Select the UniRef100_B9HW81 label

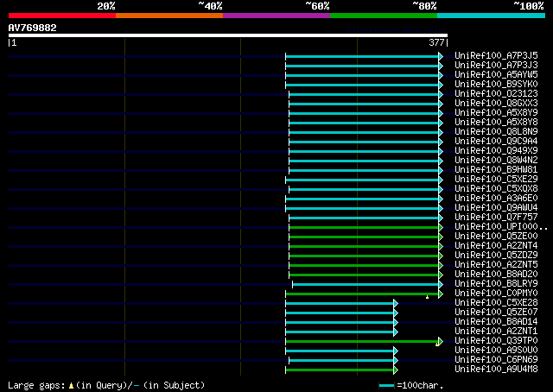click(496, 169)
